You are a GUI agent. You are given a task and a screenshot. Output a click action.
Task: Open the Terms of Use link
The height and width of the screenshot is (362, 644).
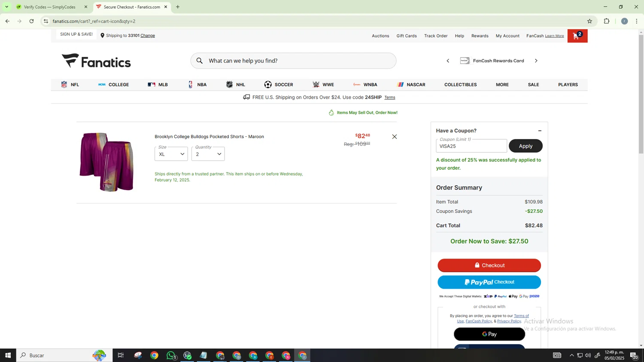[x=521, y=316]
